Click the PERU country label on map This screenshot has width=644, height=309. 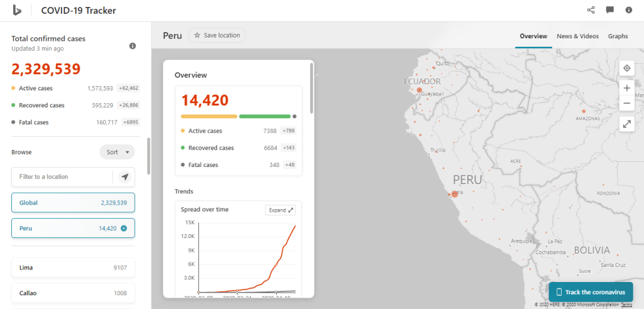point(467,180)
